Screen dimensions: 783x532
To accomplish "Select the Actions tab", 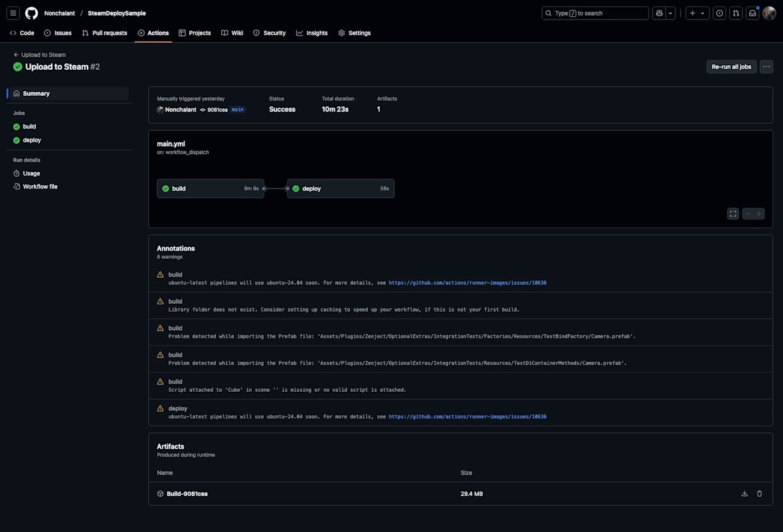I will tap(153, 33).
